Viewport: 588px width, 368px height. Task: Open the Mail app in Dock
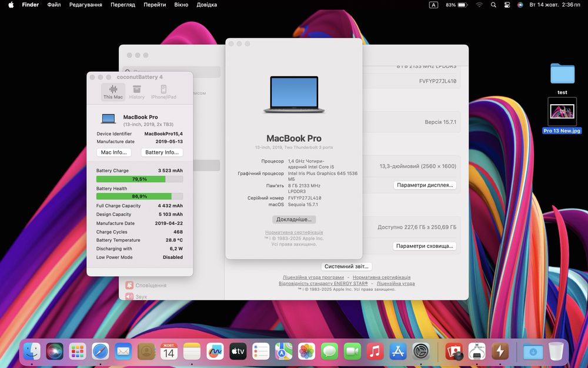(123, 352)
